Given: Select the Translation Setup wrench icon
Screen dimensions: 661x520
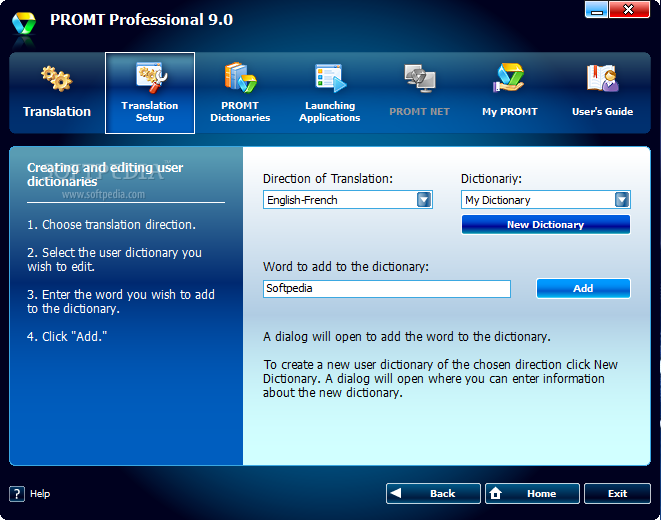Looking at the screenshot, I should point(151,77).
